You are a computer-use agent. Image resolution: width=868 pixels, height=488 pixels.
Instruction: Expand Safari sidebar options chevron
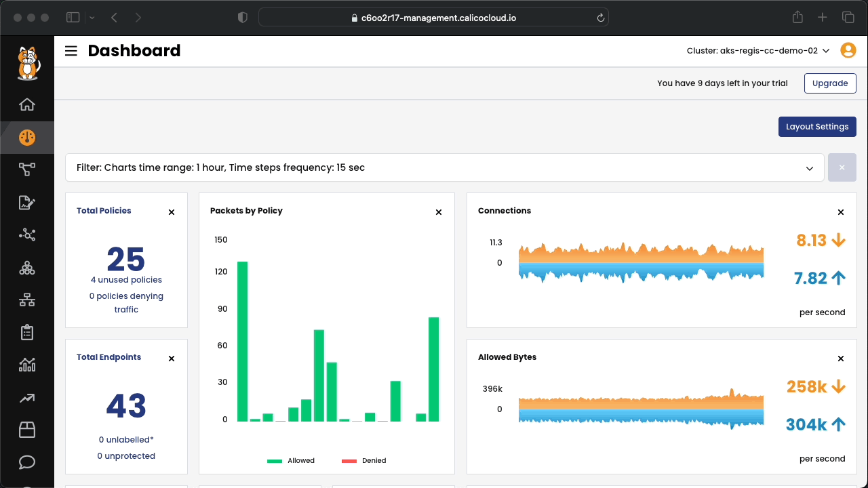(x=92, y=18)
